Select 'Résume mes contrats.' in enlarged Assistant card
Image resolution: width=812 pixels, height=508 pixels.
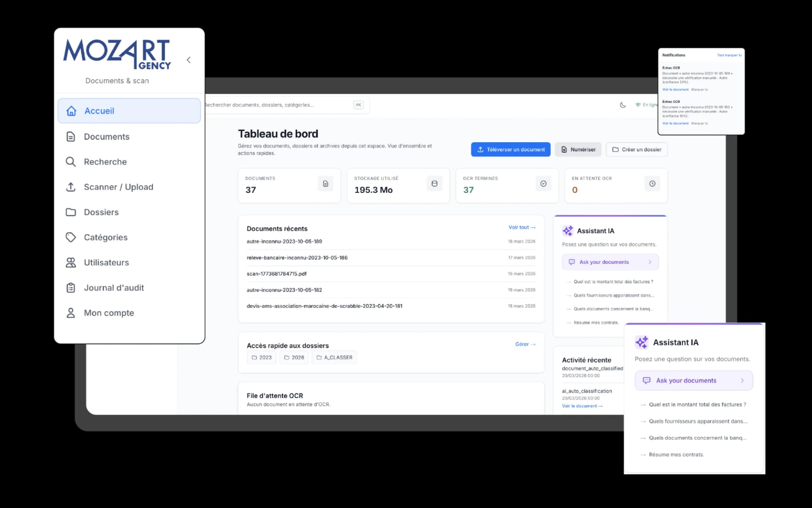(x=676, y=455)
